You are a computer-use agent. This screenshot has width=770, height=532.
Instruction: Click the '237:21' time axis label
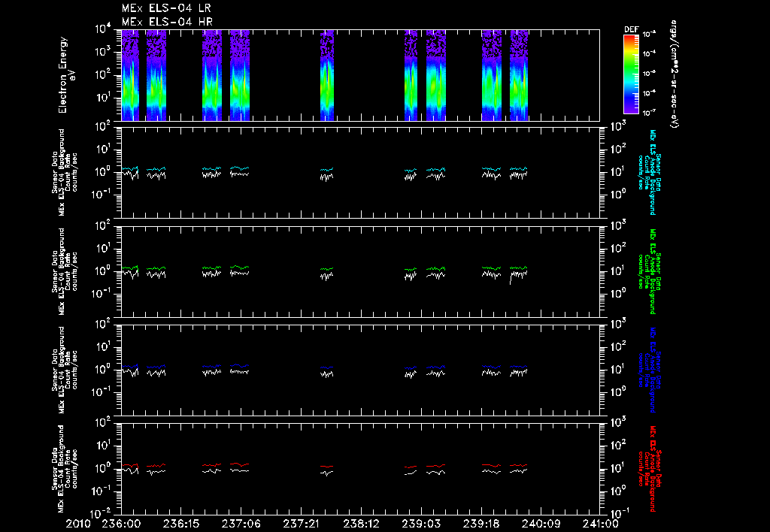pos(301,524)
